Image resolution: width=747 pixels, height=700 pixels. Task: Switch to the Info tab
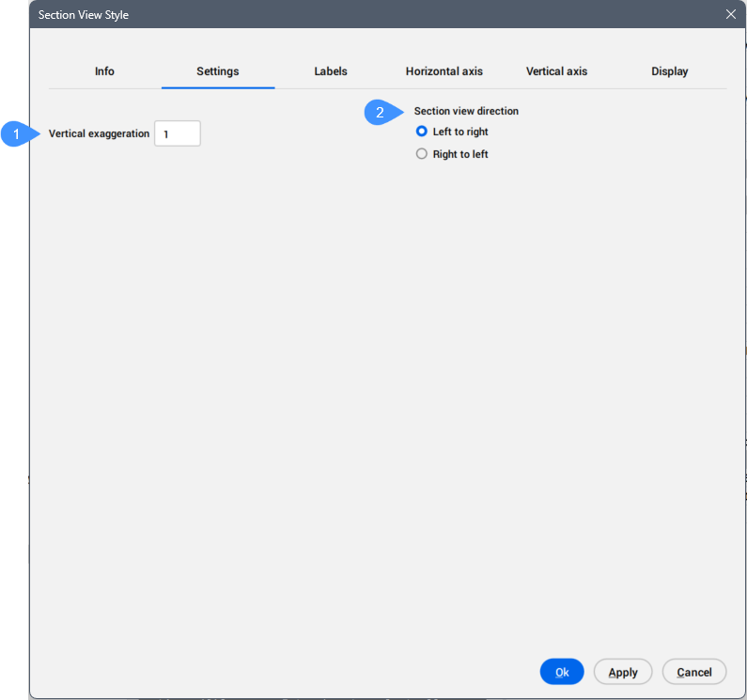[104, 71]
